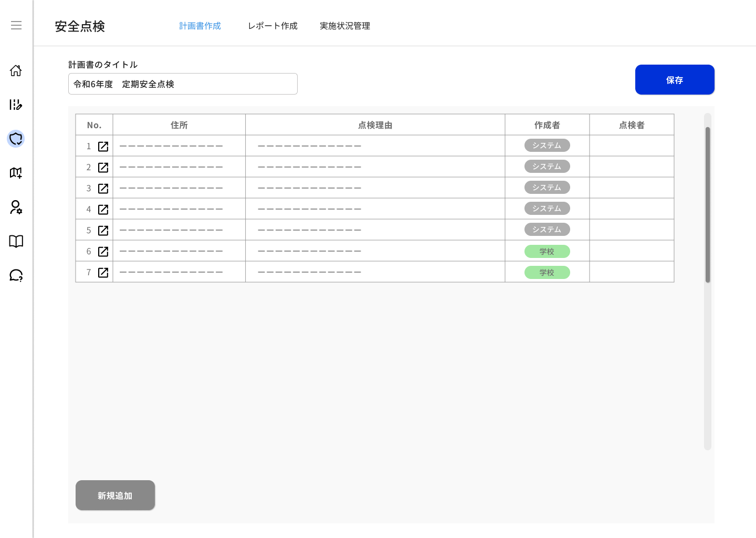Click the 新規追加 button

(115, 495)
